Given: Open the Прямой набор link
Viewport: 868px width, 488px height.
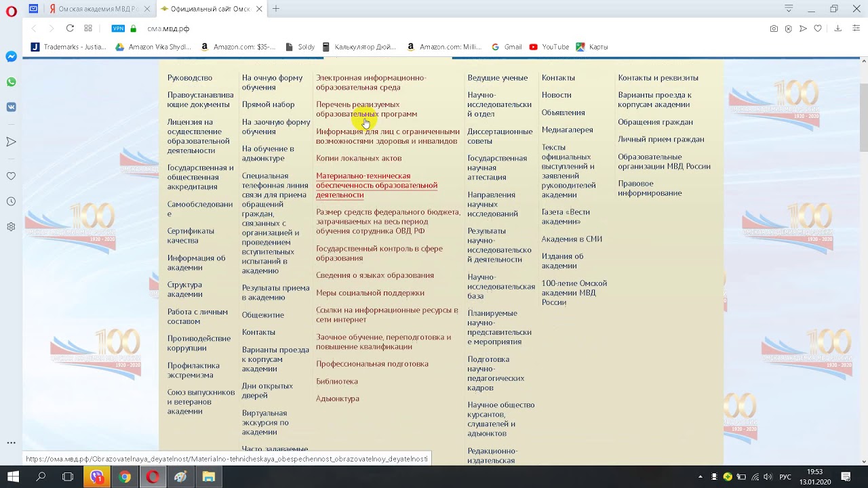Looking at the screenshot, I should coord(269,105).
